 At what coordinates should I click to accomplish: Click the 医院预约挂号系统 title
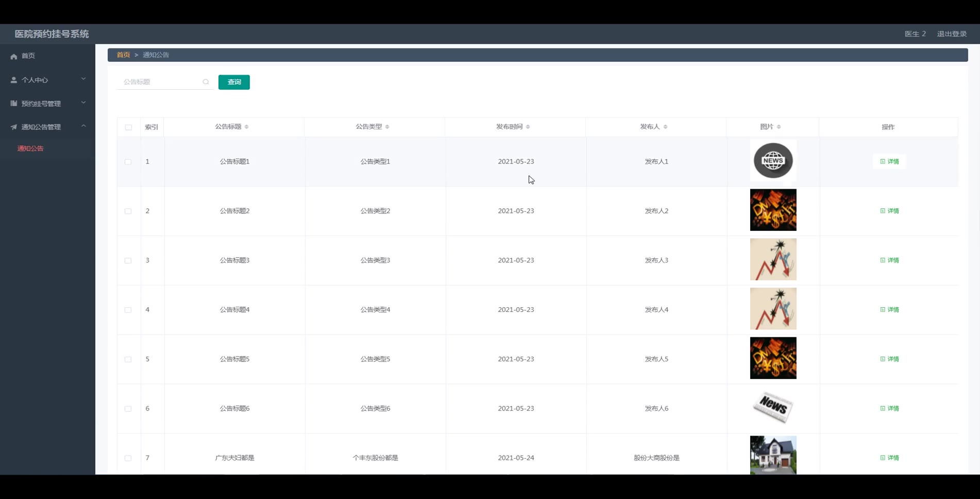tap(52, 34)
